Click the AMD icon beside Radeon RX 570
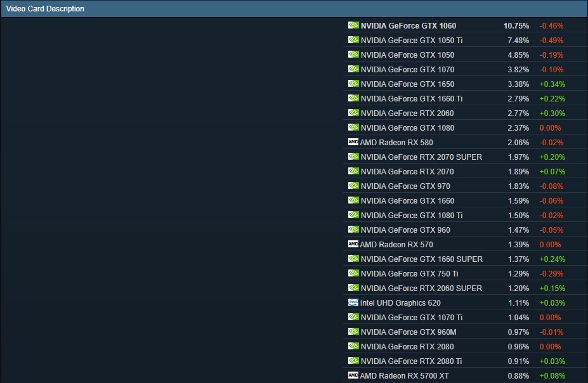Image resolution: width=588 pixels, height=383 pixels. pos(353,244)
